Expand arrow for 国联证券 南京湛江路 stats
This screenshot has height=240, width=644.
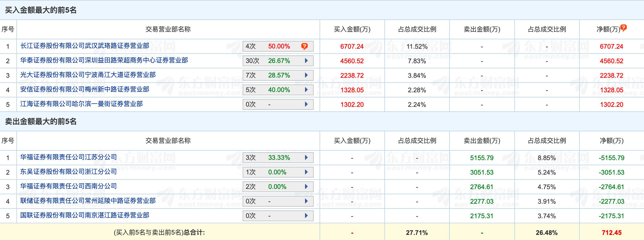306,216
